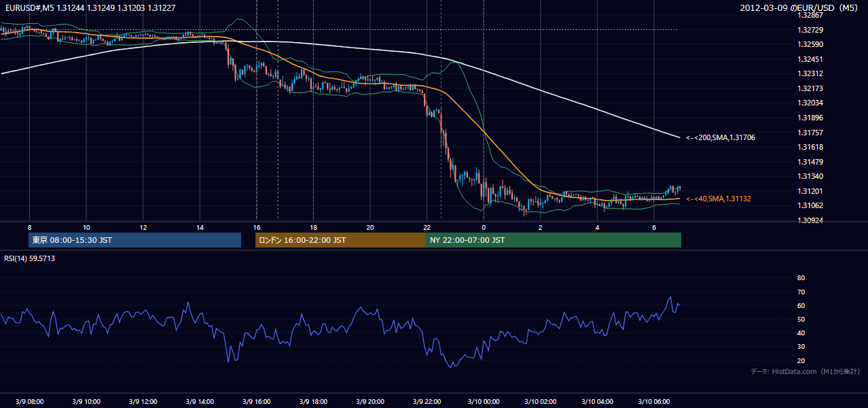Click the 3/10 02:00 date axis label
Screen dimensions: 868x408
tap(541, 402)
